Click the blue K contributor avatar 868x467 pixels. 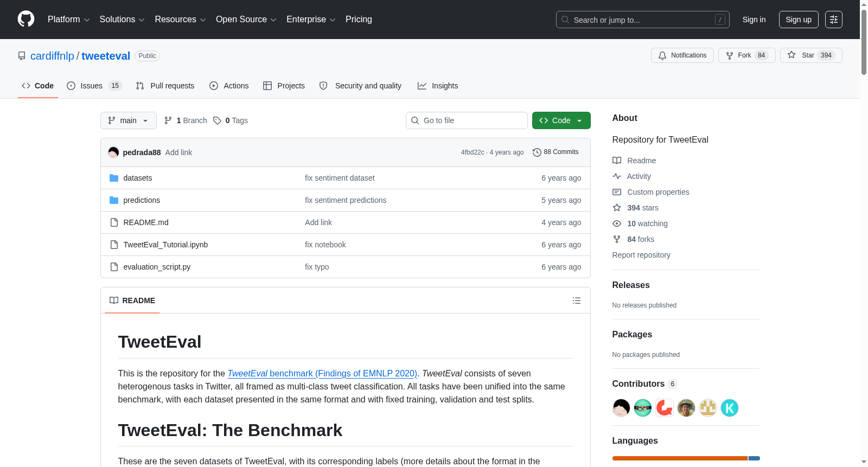click(x=730, y=408)
